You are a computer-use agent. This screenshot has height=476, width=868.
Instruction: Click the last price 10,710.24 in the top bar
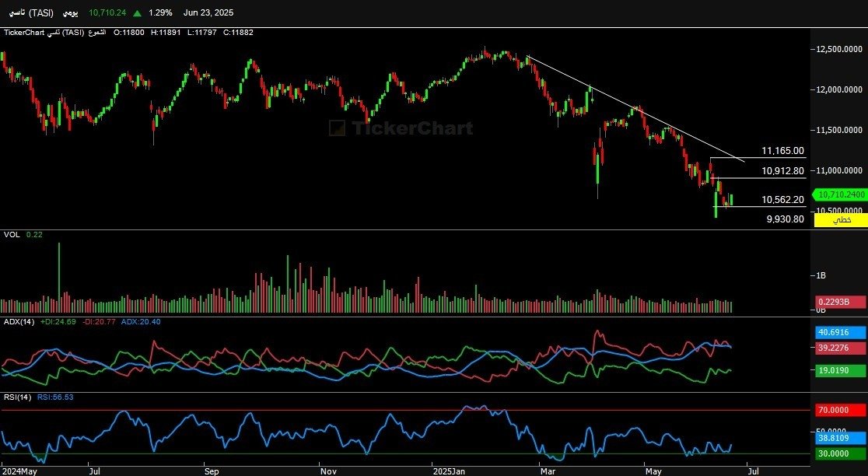[107, 12]
